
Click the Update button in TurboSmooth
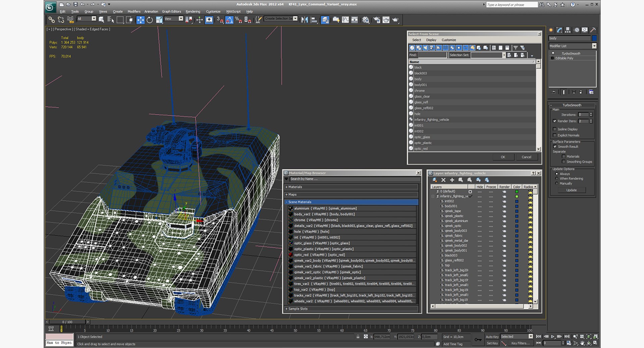click(x=571, y=190)
